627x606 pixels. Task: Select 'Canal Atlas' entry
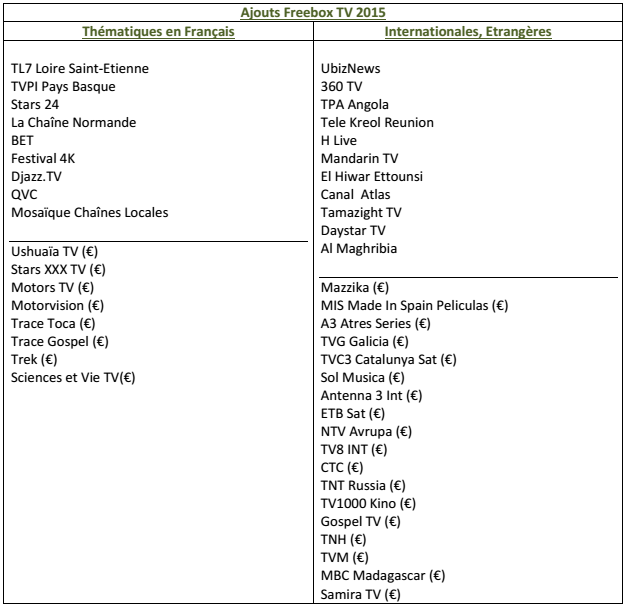(x=355, y=194)
